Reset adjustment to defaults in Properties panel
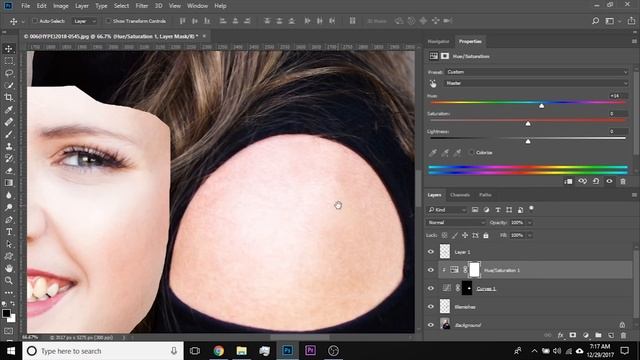This screenshot has height=360, width=640. coord(596,182)
